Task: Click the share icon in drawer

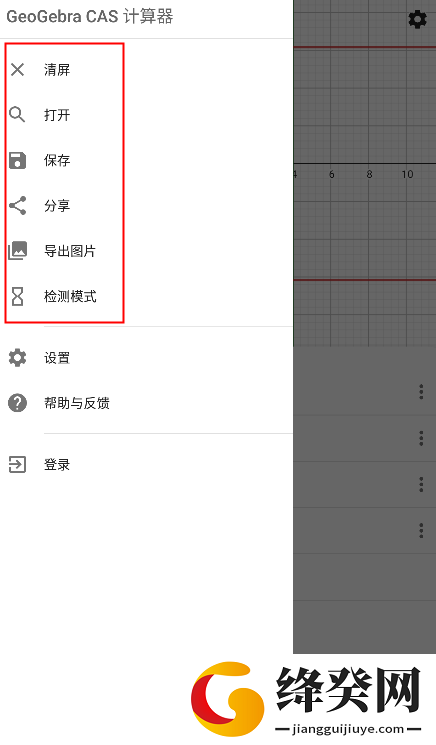Action: (x=18, y=206)
